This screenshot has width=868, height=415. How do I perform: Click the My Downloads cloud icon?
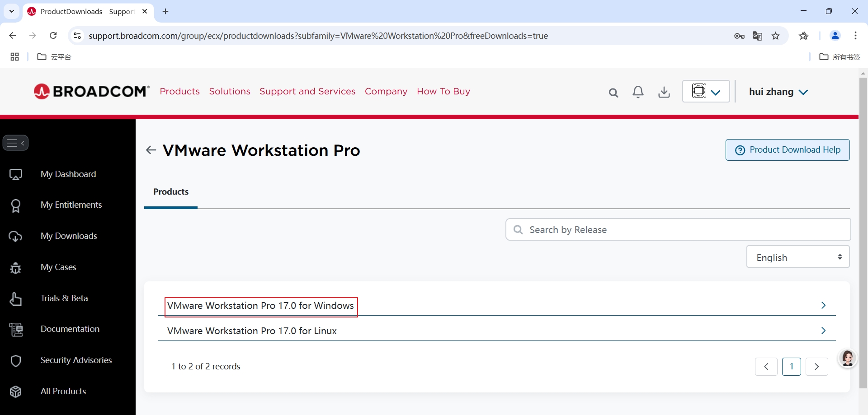click(x=15, y=236)
